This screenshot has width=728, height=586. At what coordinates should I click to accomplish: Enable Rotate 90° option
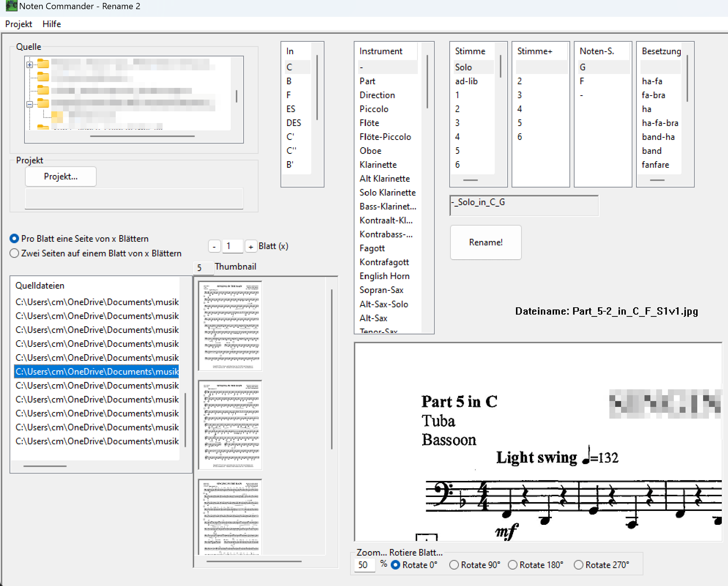pyautogui.click(x=454, y=565)
